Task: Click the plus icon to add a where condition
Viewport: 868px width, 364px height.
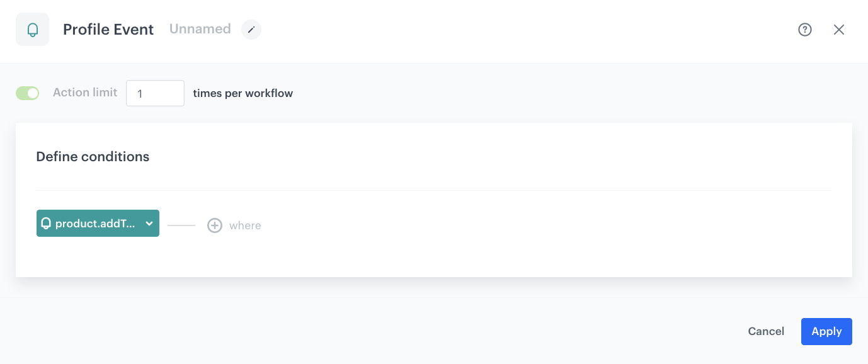Action: point(215,225)
